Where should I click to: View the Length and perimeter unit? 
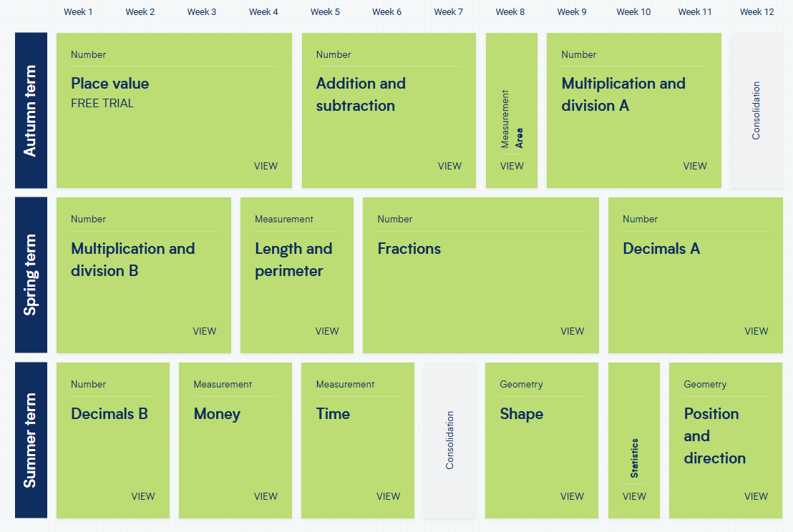point(326,331)
